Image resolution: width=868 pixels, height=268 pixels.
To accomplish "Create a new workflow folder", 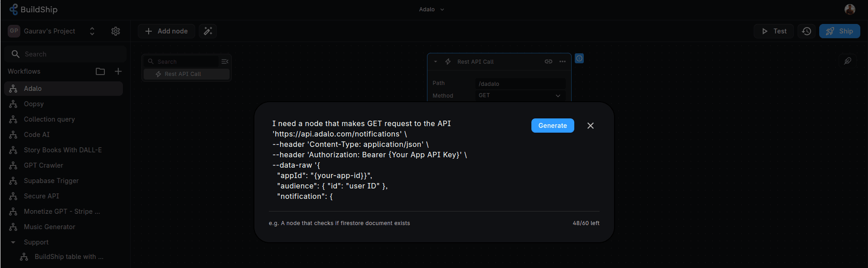I will (100, 71).
